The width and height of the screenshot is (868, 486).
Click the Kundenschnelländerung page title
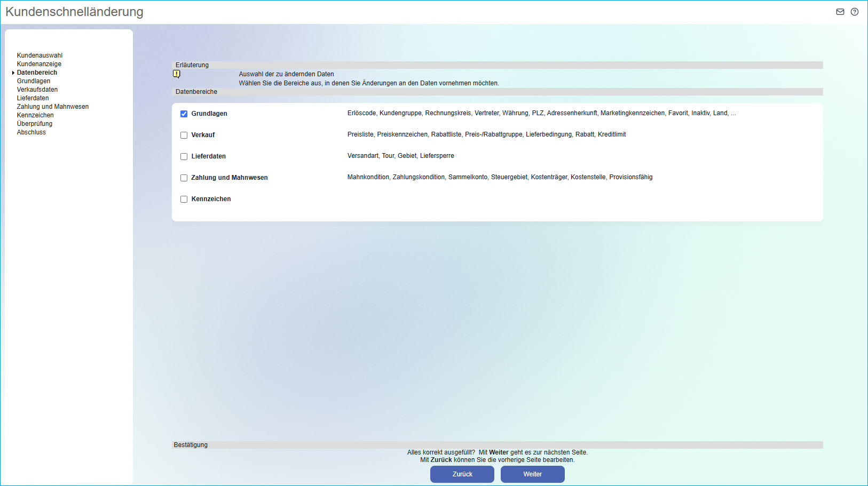tap(74, 12)
